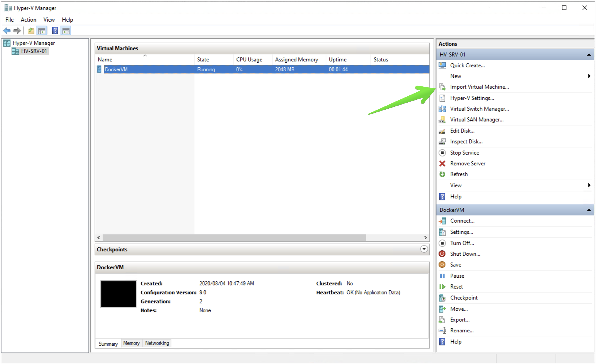The image size is (596, 364).
Task: Click the Stop Service icon
Action: [x=442, y=153]
